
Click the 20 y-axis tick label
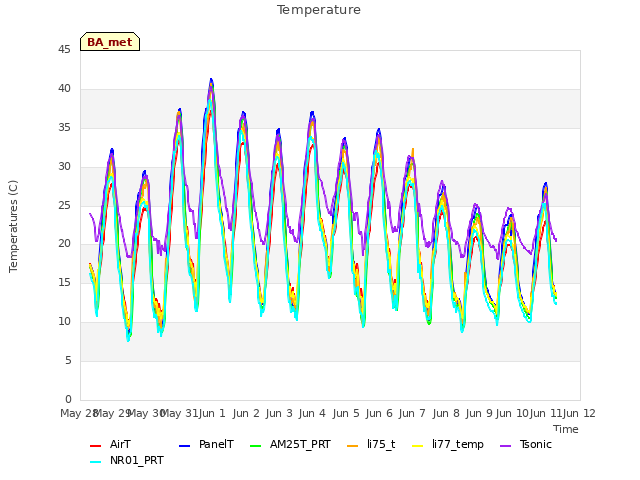tap(64, 244)
